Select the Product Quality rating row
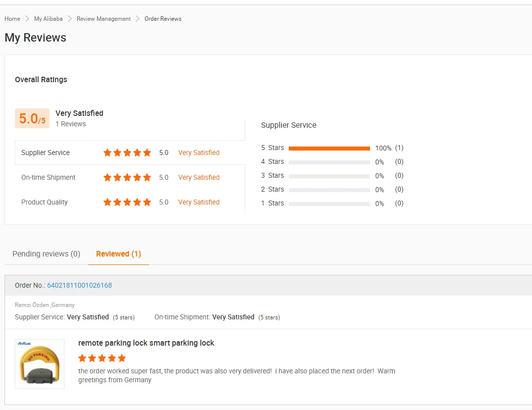Screen dimensions: 532x410 tap(130, 202)
